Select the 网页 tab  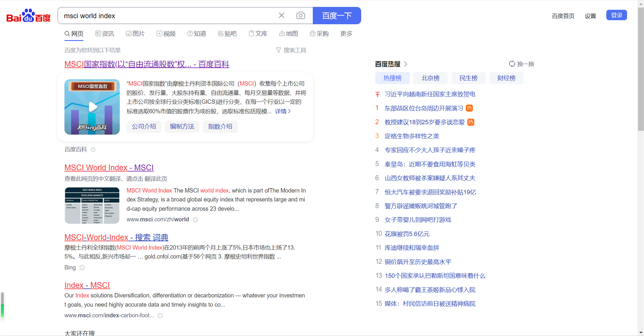click(x=74, y=34)
